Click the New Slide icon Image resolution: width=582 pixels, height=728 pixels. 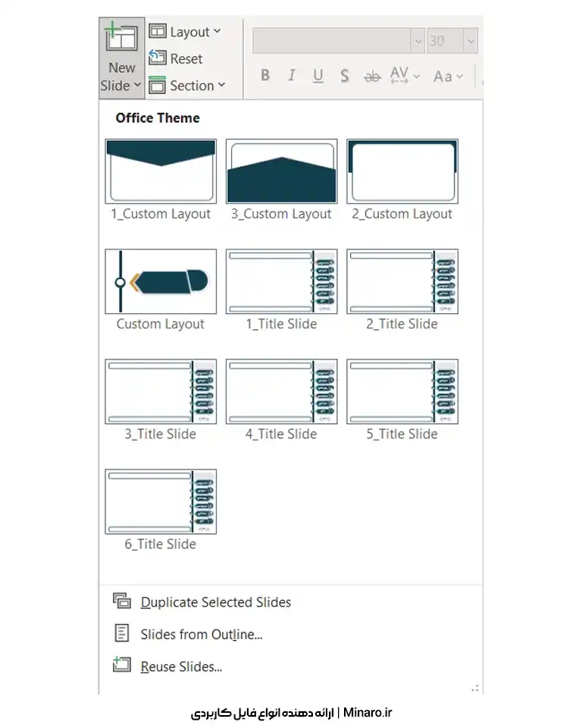(121, 39)
